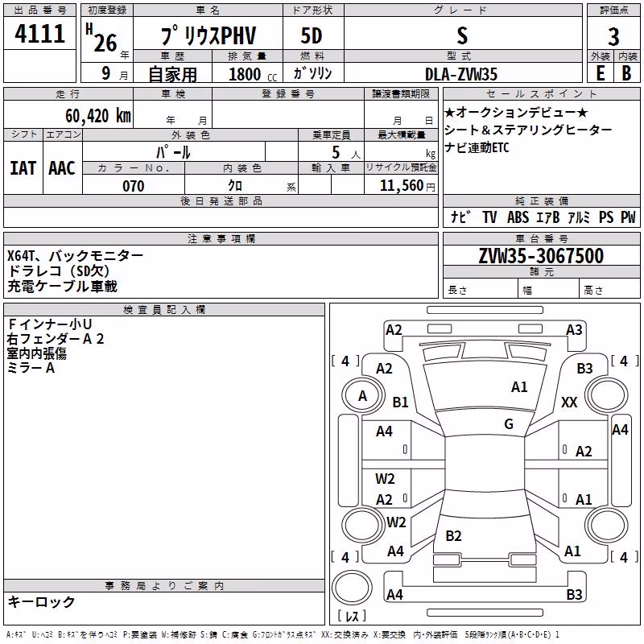
Task: Select the note ドラレコ（SD欠）
Action: 59,271
